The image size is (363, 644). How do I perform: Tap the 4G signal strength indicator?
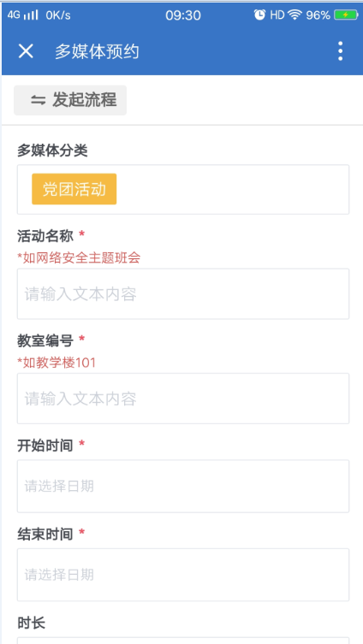pyautogui.click(x=22, y=15)
